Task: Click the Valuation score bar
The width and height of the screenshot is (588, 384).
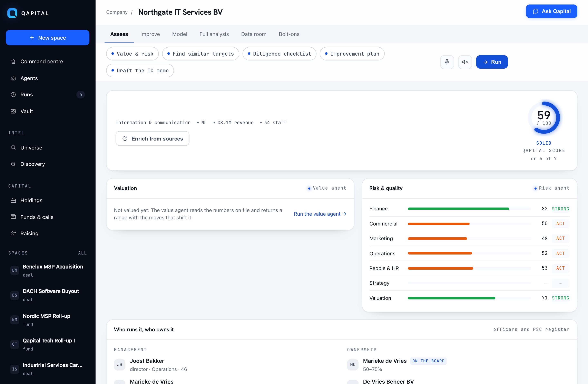Action: click(x=469, y=298)
